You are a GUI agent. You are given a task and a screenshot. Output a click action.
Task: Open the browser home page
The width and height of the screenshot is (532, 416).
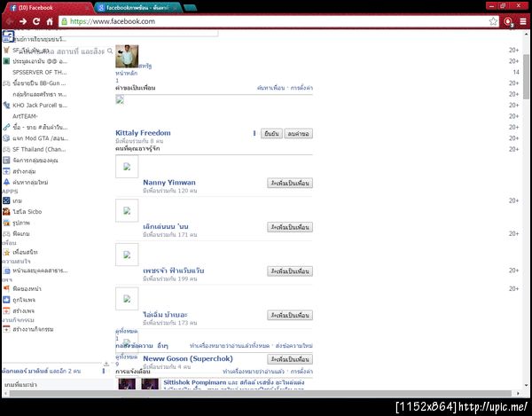pyautogui.click(x=50, y=21)
